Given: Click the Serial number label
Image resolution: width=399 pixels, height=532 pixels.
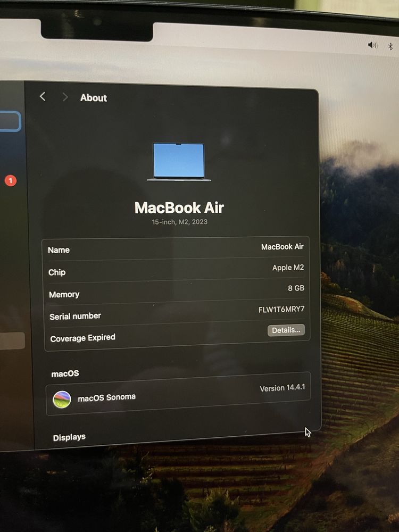Looking at the screenshot, I should pos(76,316).
